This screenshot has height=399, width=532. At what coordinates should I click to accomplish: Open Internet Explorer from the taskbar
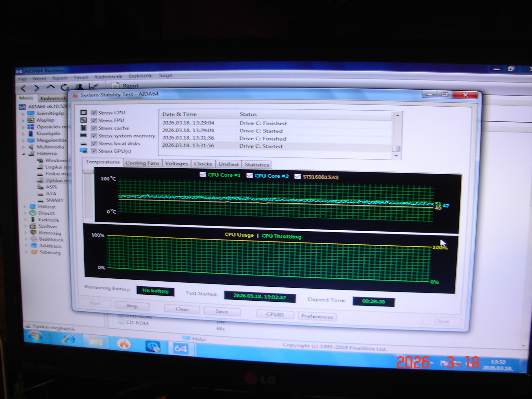tap(68, 340)
